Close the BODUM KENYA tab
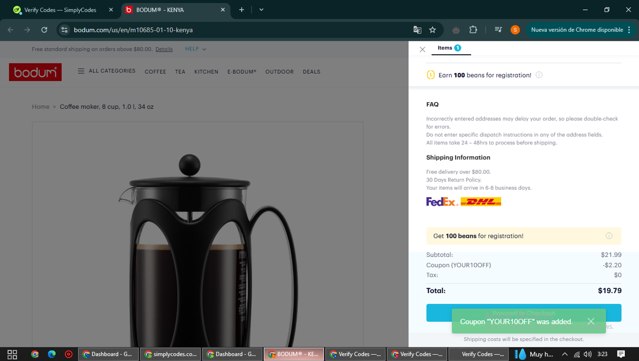Screen dimensions: 639x361 (x=223, y=10)
